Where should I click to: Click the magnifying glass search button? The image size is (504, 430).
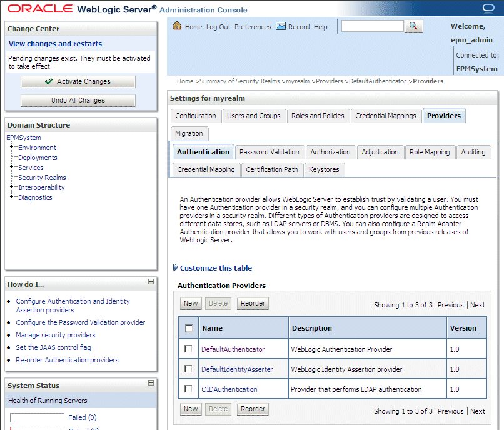[413, 26]
